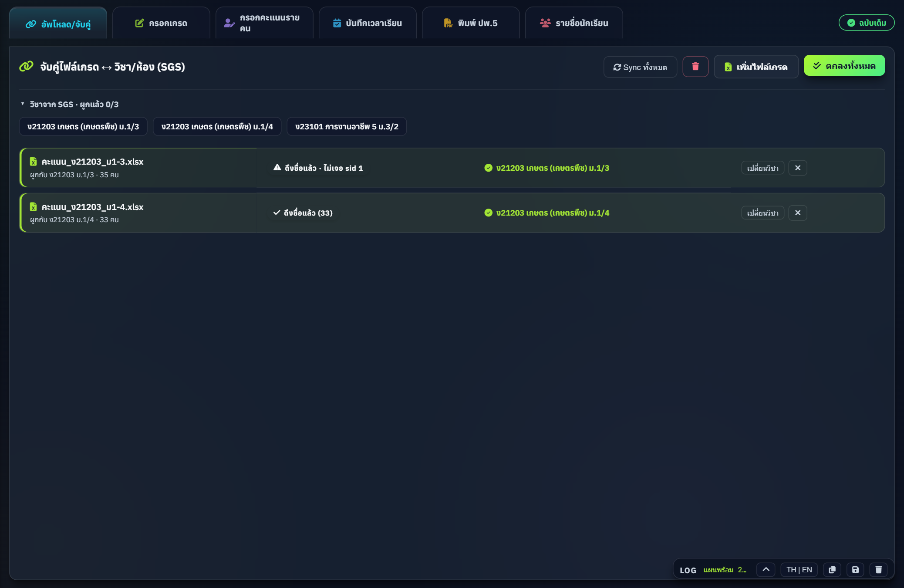This screenshot has width=904, height=588.
Task: Click ผูกกับ ง21203 ม.1/4 · 33 คน text
Action: coord(74,220)
